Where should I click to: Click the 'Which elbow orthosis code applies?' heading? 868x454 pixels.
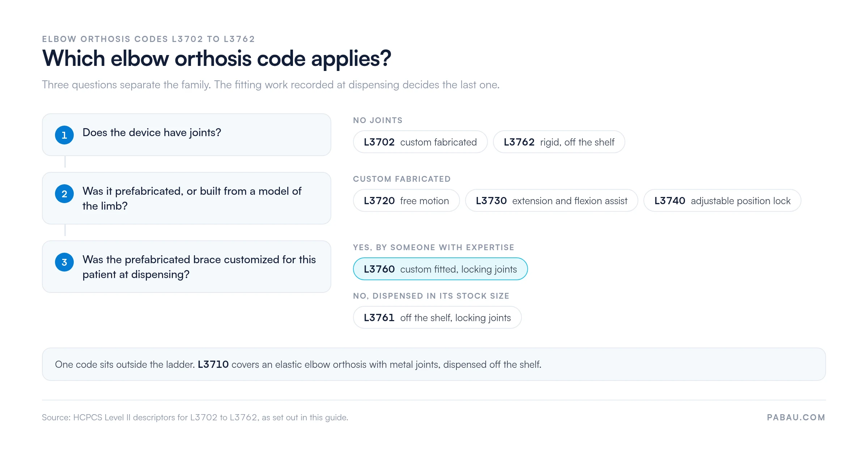tap(217, 58)
